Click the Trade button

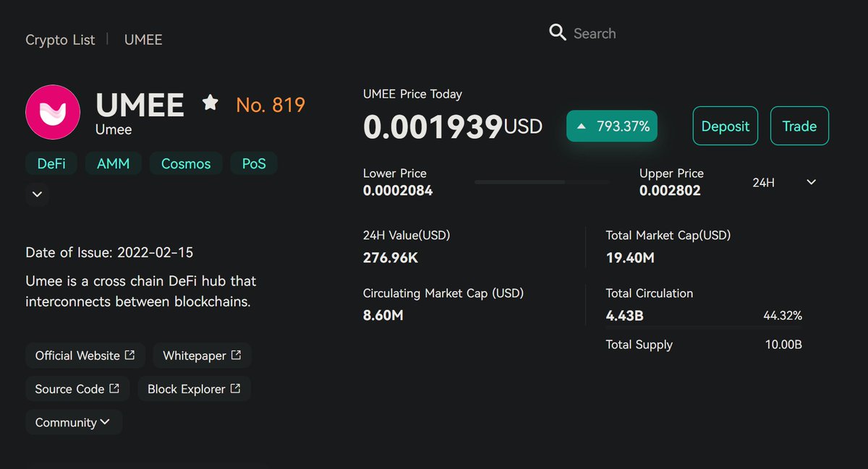[x=799, y=126]
